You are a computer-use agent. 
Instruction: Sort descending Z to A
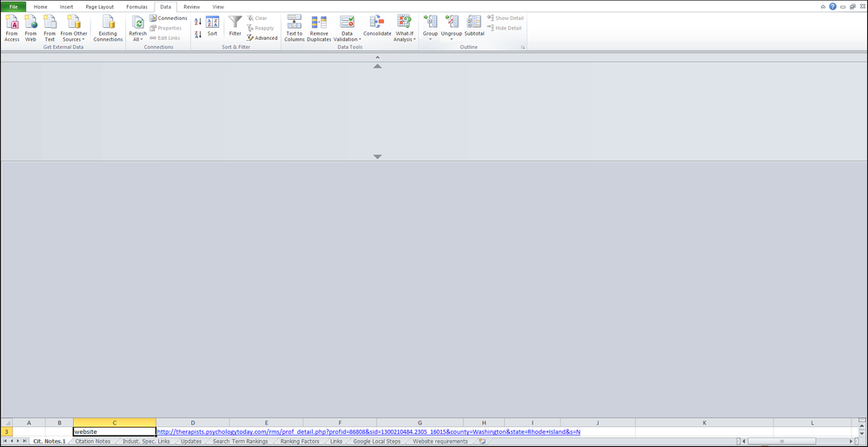(x=198, y=35)
